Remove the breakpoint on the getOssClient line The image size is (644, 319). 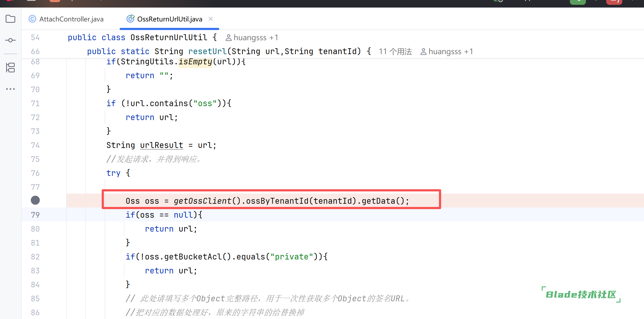35,200
